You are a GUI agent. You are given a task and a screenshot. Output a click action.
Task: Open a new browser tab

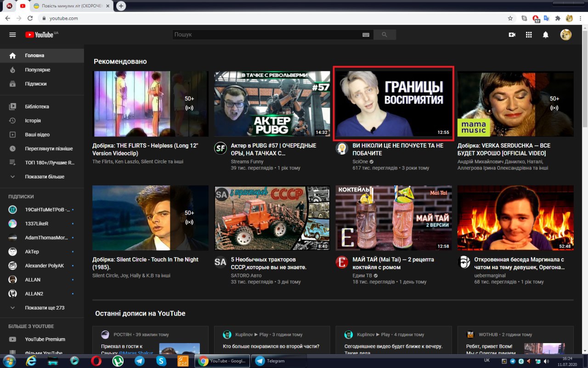tap(121, 6)
